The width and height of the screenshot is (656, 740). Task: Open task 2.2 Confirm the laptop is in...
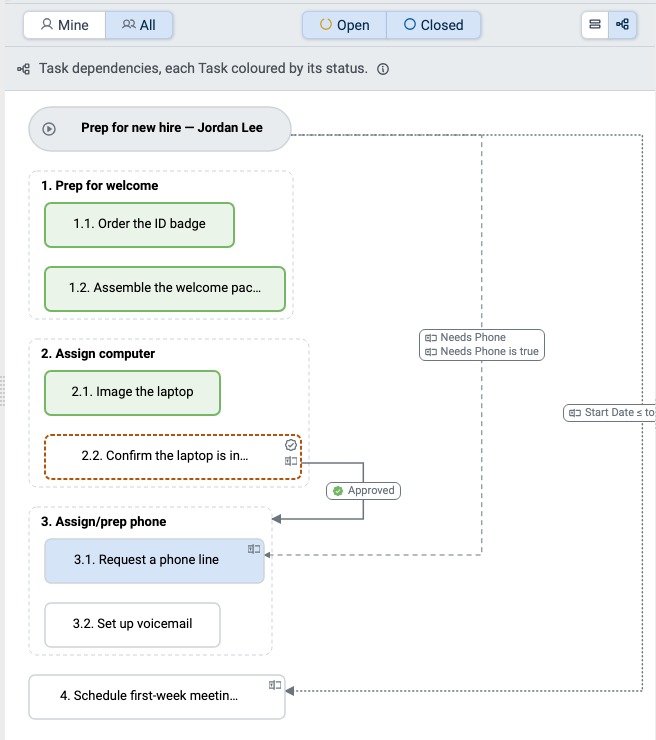(x=173, y=457)
